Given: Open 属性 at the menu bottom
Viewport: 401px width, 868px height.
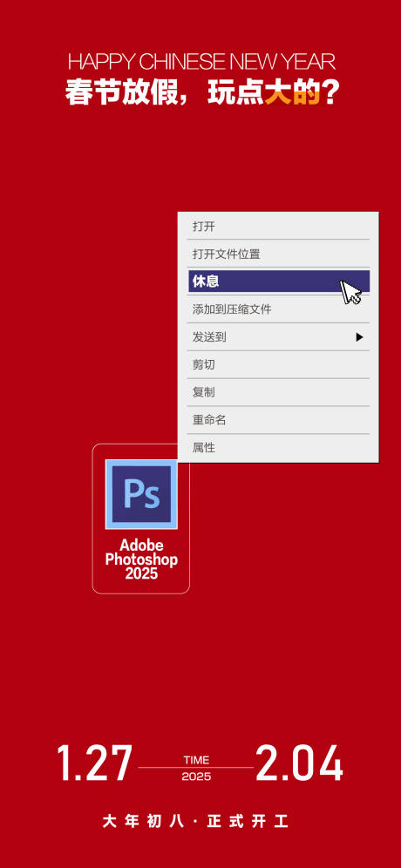Looking at the screenshot, I should click(279, 447).
